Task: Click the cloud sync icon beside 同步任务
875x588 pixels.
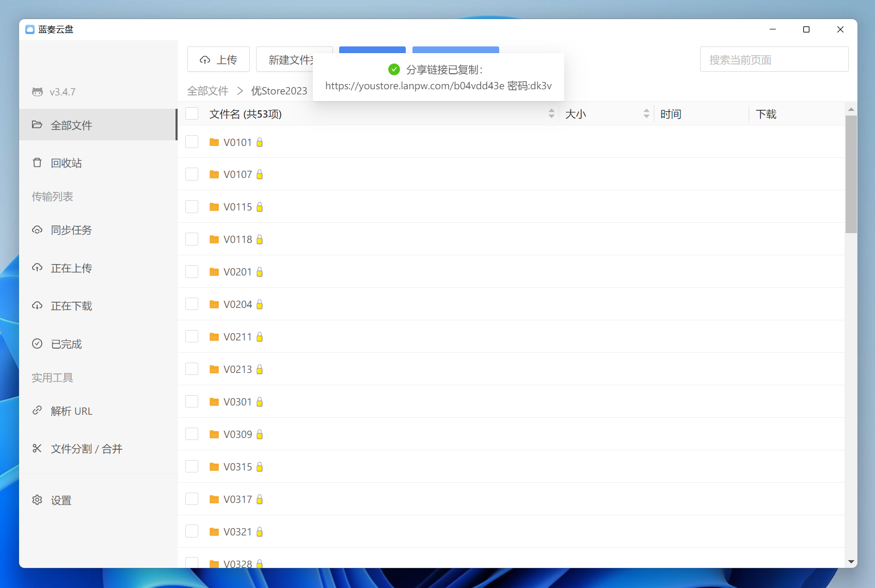Action: click(x=37, y=230)
